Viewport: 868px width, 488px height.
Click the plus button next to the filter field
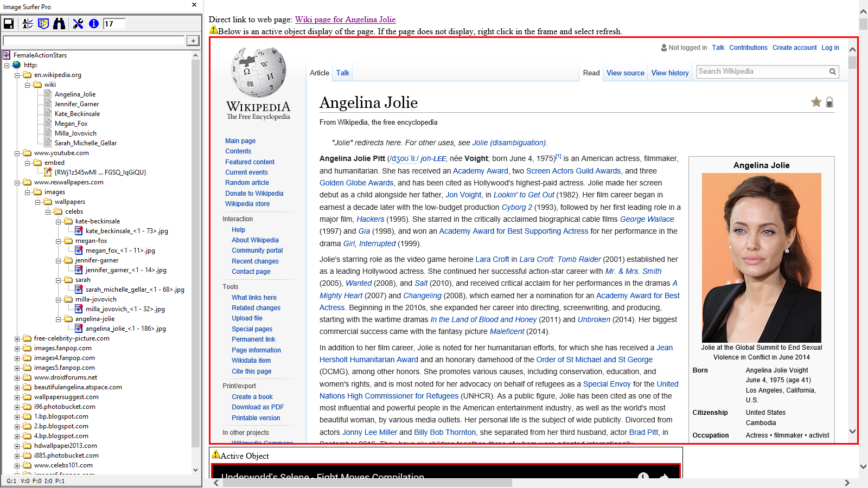[x=193, y=41]
